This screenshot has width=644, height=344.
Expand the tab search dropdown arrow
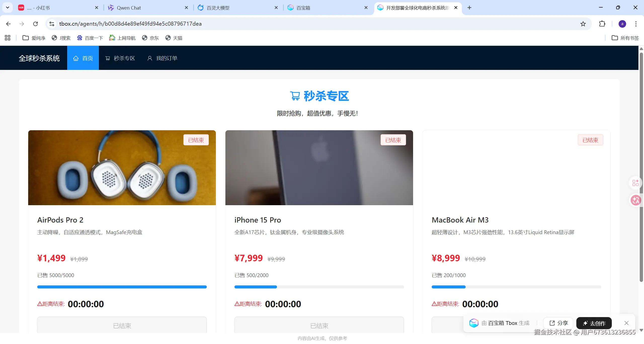pyautogui.click(x=8, y=8)
